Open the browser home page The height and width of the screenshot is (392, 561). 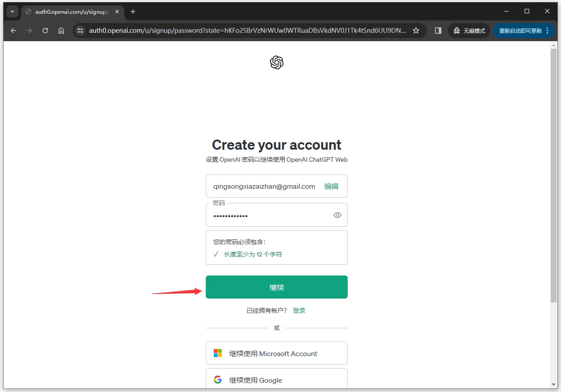pos(61,31)
